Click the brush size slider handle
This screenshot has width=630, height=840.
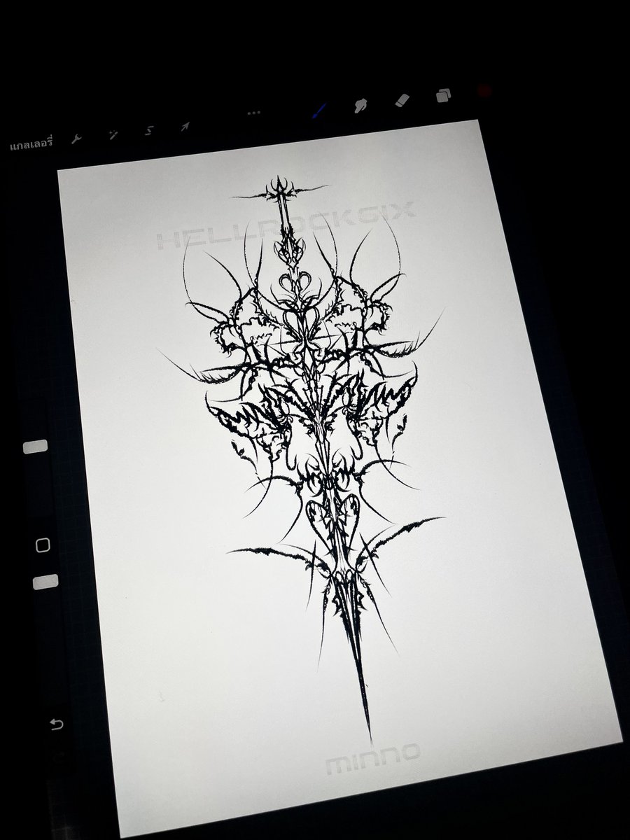(35, 447)
